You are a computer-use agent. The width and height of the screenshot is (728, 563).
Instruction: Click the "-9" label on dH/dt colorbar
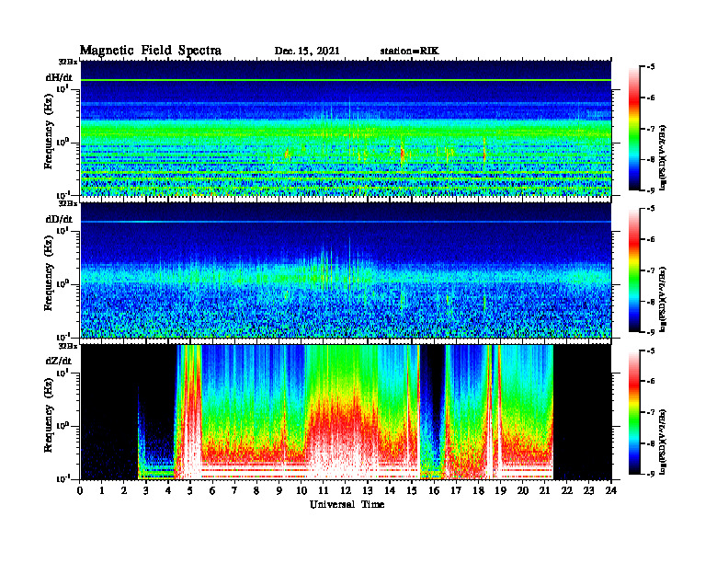point(650,190)
